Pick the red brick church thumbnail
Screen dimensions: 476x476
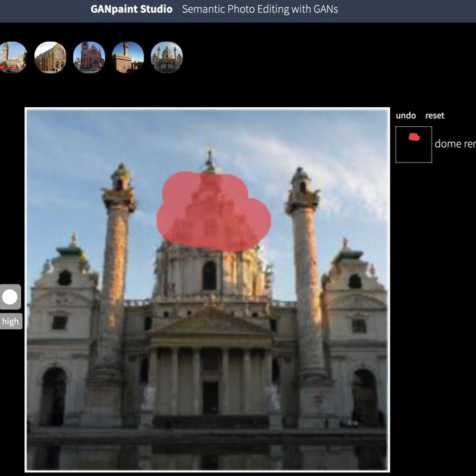89,58
